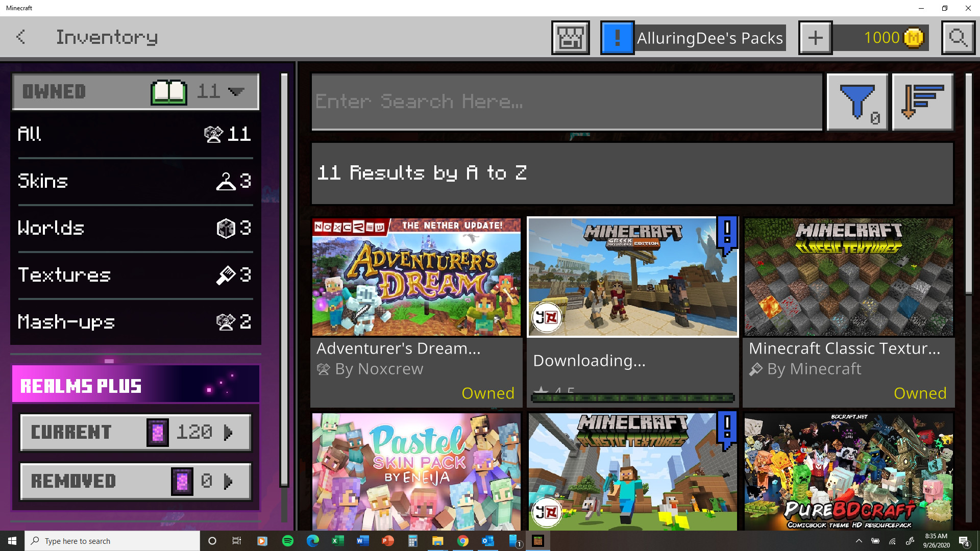Click the Spotify icon in the taskbar
The height and width of the screenshot is (551, 980).
288,541
